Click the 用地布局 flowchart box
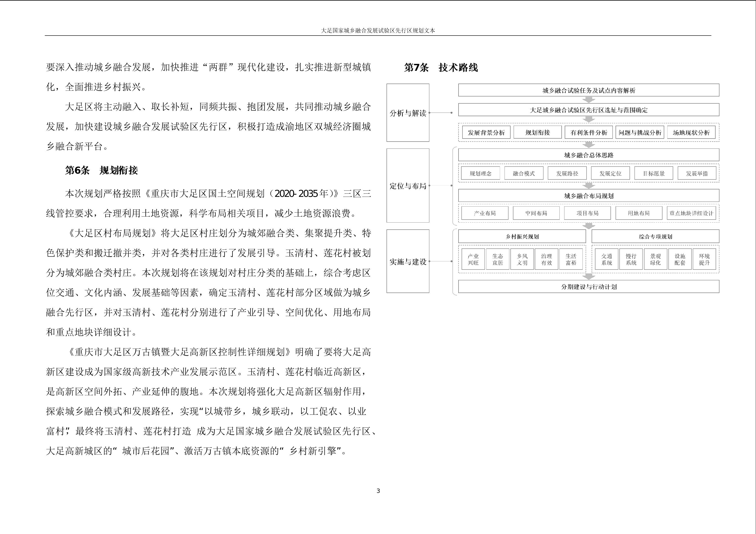The height and width of the screenshot is (534, 756). tap(639, 213)
